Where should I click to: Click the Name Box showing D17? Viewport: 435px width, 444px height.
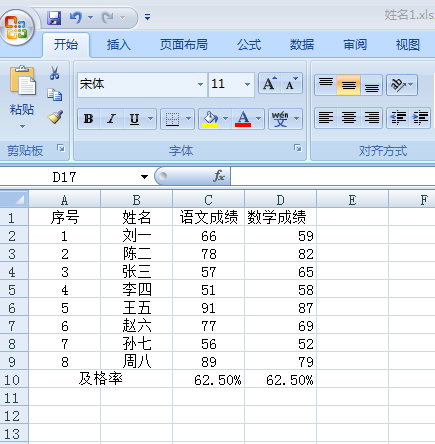(x=69, y=177)
